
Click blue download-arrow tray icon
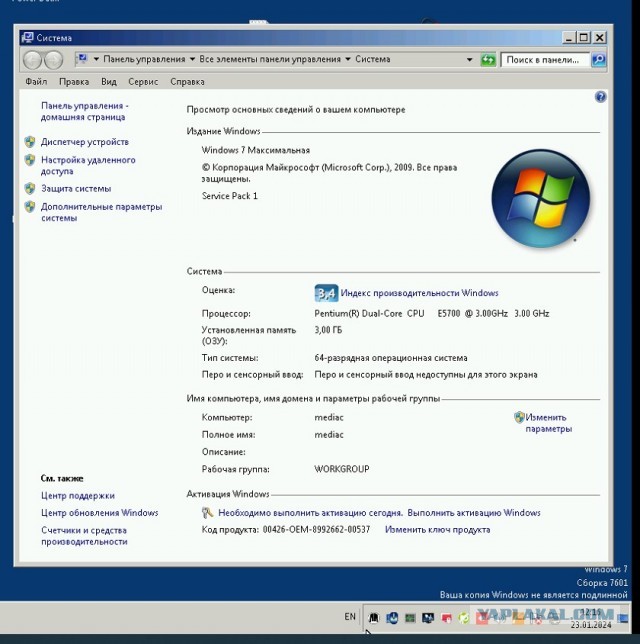tap(392, 617)
